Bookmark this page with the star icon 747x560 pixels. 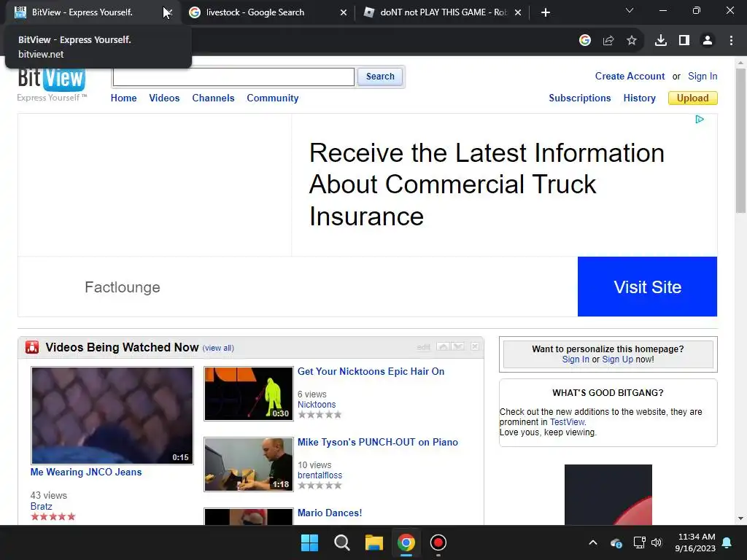pyautogui.click(x=632, y=41)
